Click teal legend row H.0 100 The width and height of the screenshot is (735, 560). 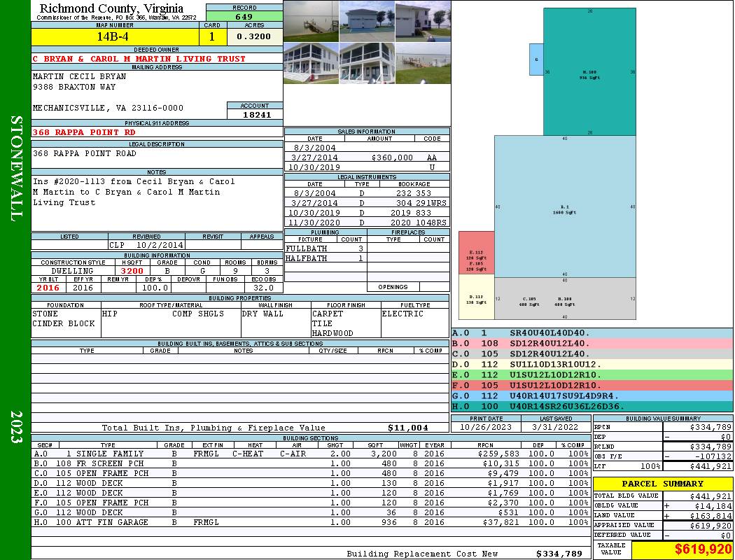coord(592,406)
